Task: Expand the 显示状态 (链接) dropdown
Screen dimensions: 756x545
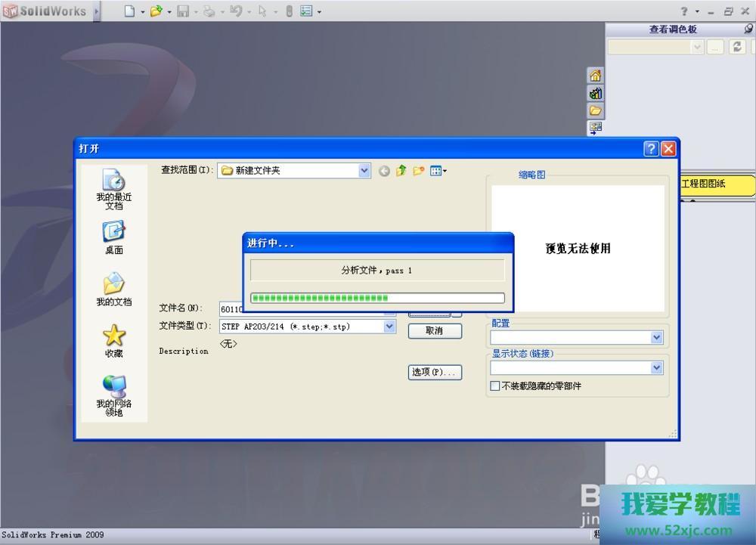Action: (656, 368)
